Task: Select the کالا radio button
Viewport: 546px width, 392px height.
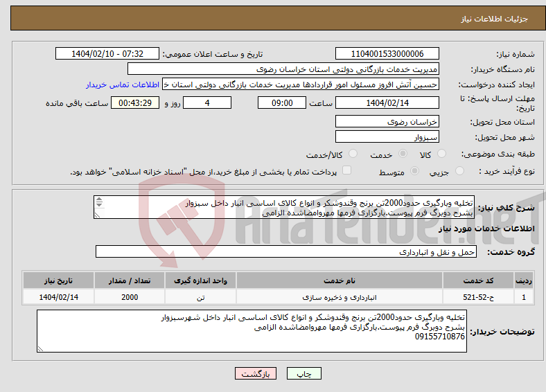Action: pyautogui.click(x=441, y=154)
